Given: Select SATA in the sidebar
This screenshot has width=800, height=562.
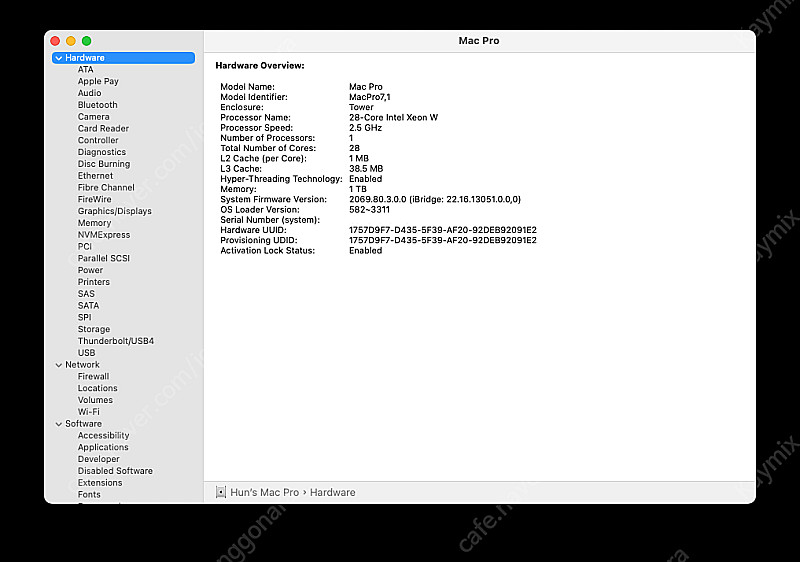Looking at the screenshot, I should click(x=88, y=305).
